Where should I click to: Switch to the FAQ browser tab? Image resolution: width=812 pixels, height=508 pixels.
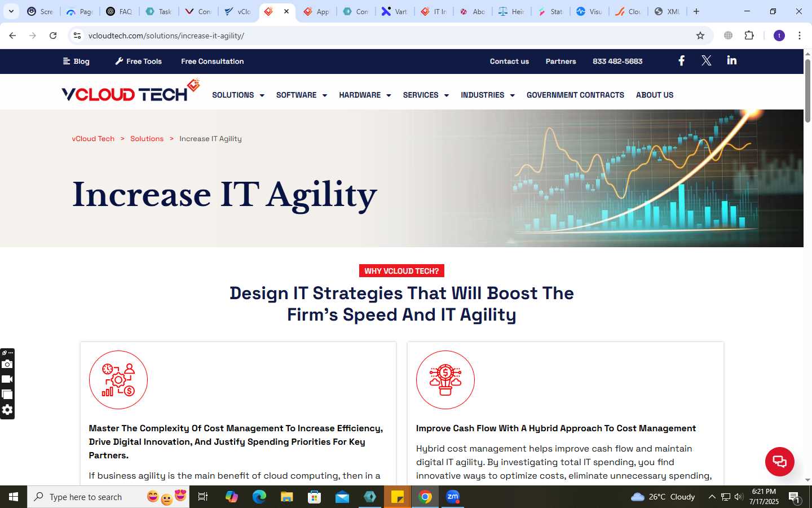pos(120,11)
